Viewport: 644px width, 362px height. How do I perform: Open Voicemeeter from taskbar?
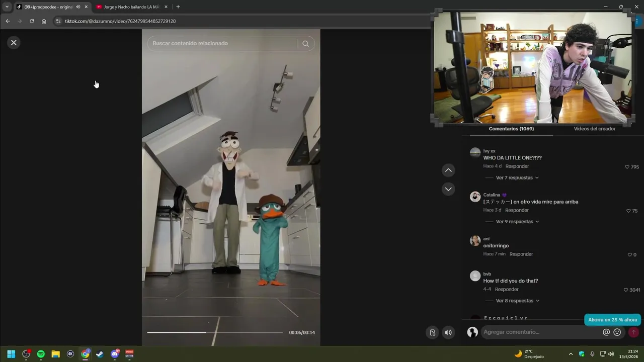(x=129, y=354)
